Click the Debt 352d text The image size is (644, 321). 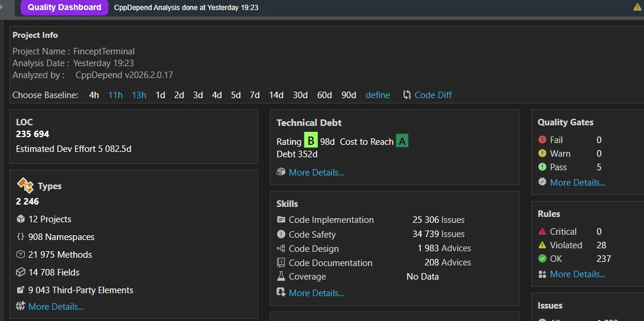[297, 154]
